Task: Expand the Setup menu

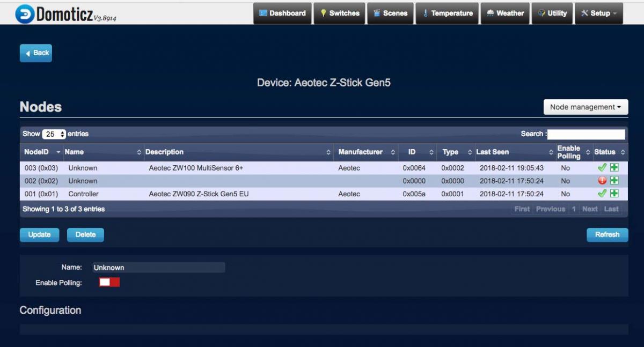Action: click(598, 13)
